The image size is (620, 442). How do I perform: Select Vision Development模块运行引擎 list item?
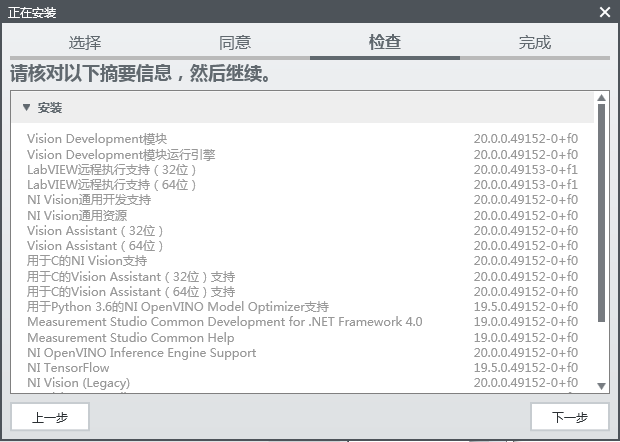pyautogui.click(x=121, y=155)
